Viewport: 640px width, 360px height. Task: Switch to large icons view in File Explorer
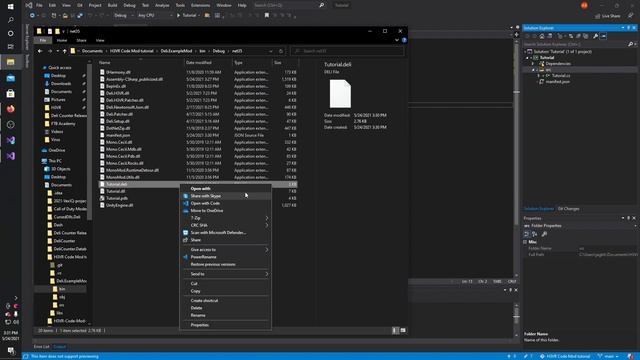(403, 330)
